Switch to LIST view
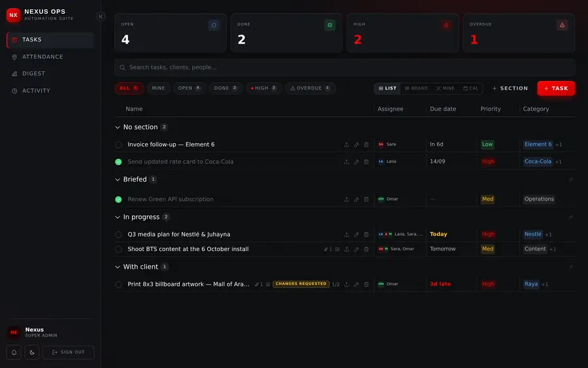The image size is (588, 368). pos(387,88)
